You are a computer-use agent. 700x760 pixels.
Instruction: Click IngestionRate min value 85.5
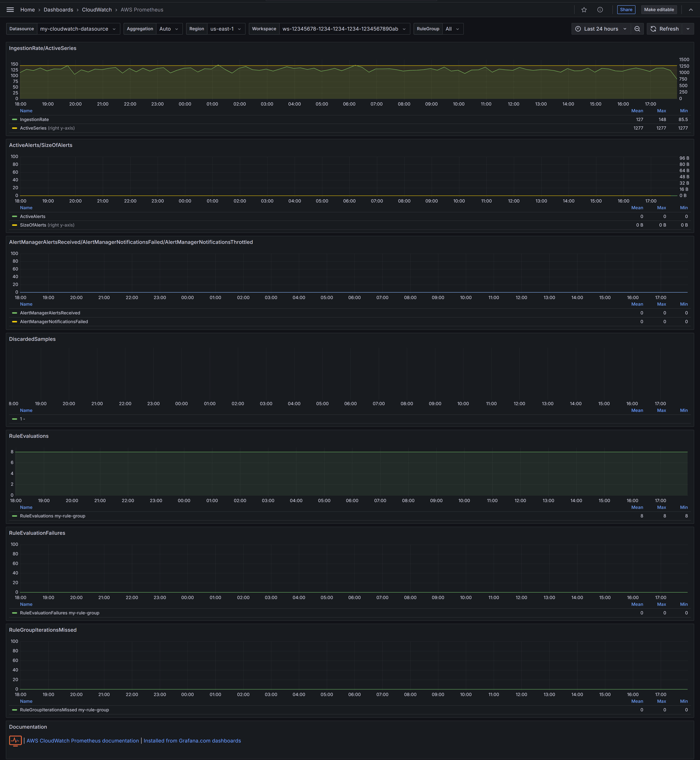683,119
